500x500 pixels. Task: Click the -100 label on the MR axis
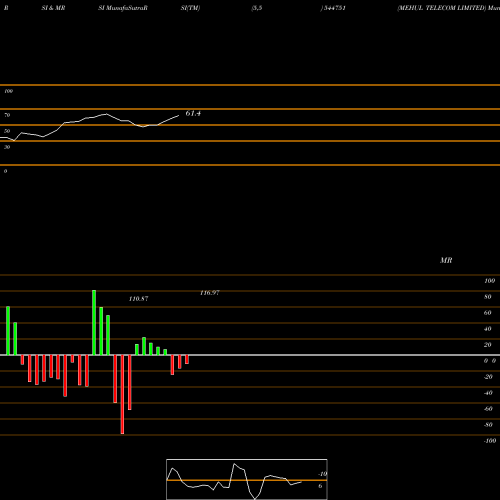pos(490,441)
